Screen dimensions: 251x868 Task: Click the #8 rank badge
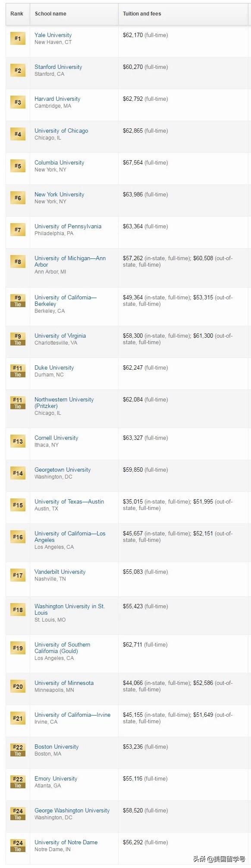click(x=18, y=261)
